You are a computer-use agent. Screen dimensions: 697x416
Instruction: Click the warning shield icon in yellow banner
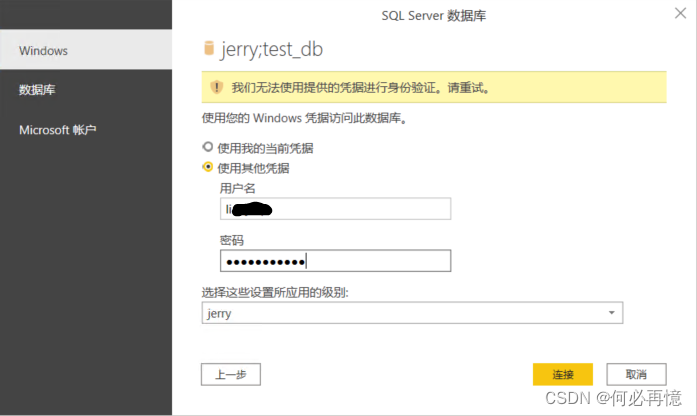point(216,87)
